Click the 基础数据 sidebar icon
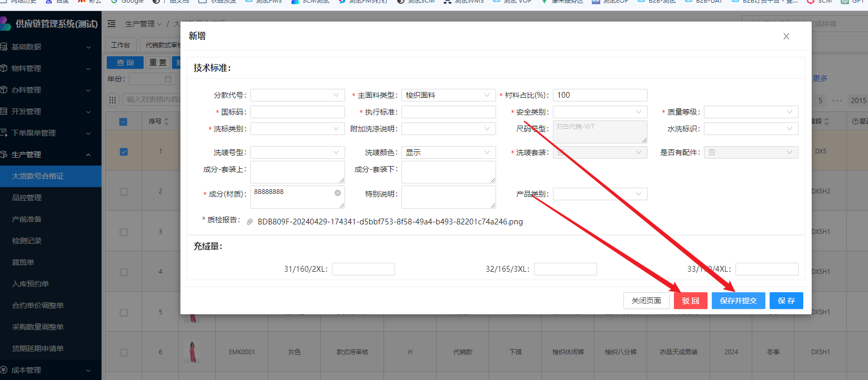 click(x=4, y=47)
